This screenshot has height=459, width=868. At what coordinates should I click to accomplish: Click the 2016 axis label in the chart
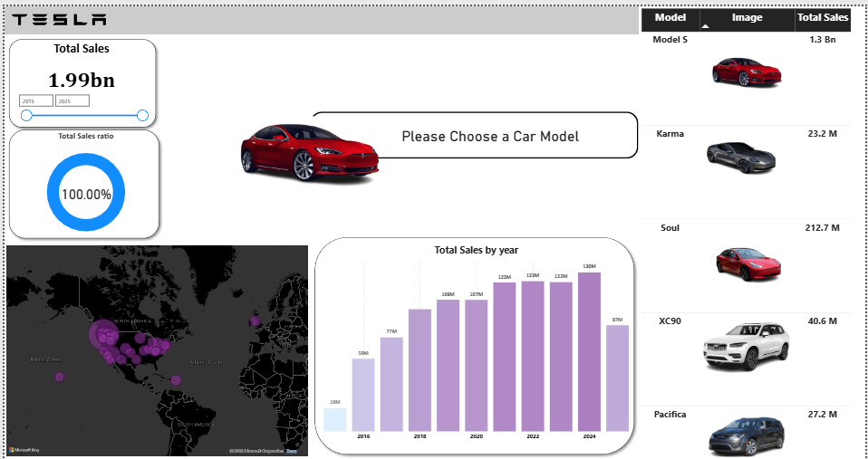tap(363, 436)
